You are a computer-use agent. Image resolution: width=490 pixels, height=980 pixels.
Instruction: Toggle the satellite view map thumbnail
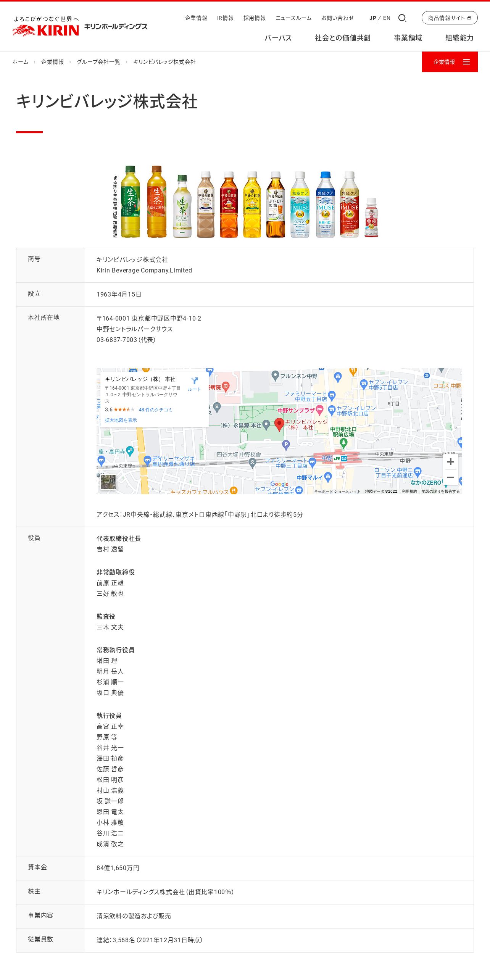point(108,482)
